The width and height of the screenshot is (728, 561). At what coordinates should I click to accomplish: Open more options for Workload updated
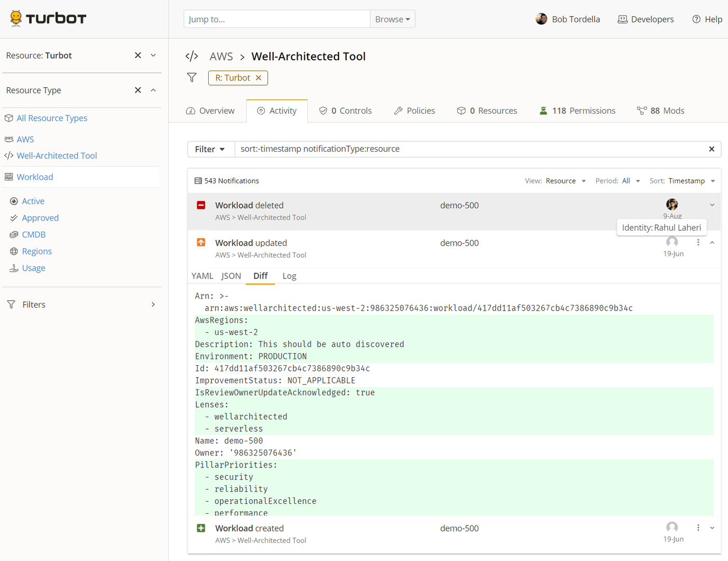click(698, 243)
